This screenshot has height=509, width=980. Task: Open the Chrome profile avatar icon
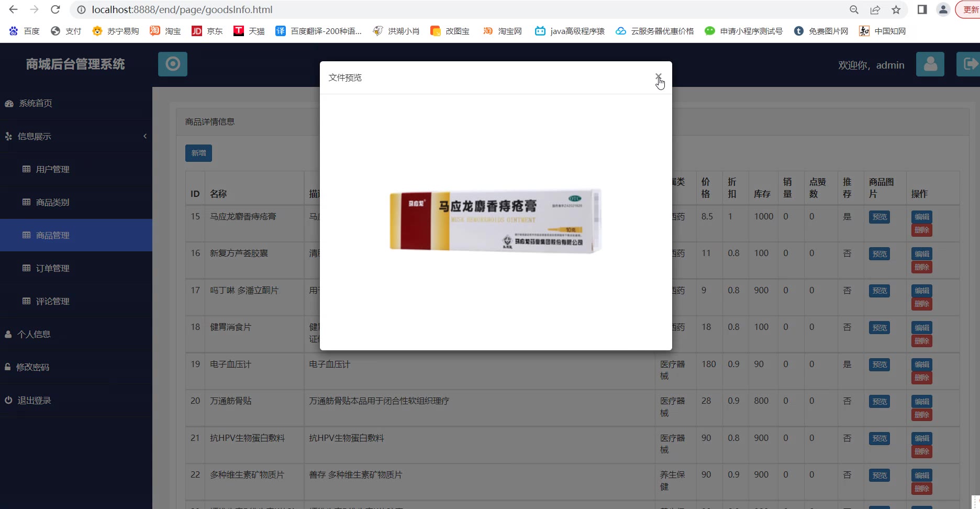pos(943,9)
